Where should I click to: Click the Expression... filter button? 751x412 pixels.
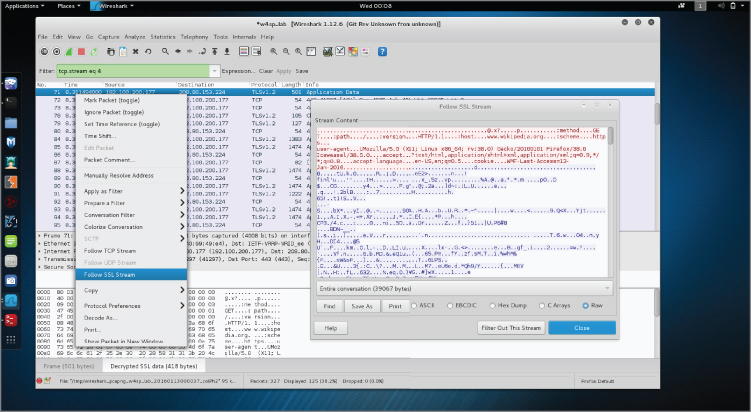point(238,71)
